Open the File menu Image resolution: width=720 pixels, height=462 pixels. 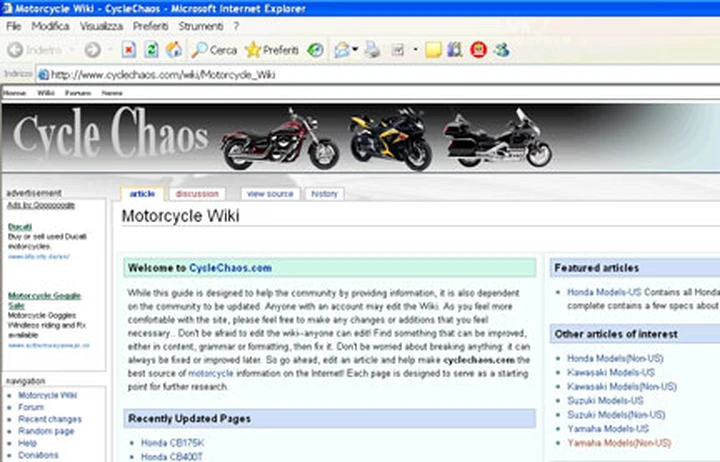[13, 26]
